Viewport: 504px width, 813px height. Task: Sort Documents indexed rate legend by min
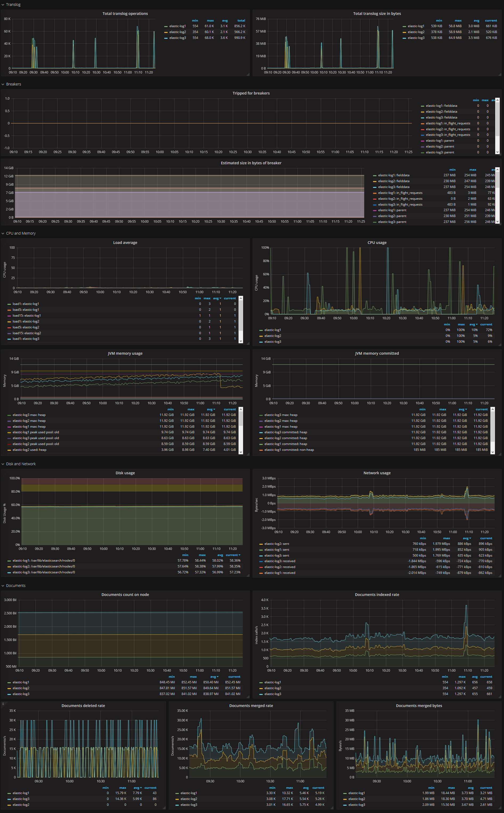coord(445,677)
